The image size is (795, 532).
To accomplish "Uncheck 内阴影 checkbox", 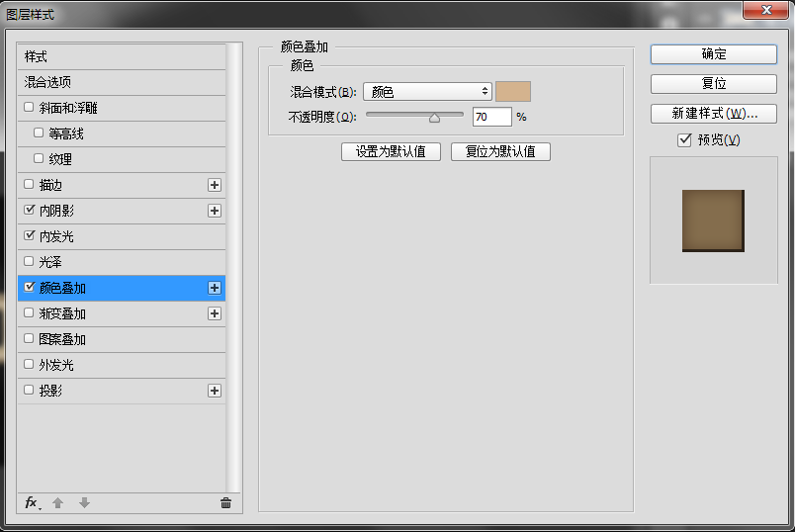I will tap(29, 210).
